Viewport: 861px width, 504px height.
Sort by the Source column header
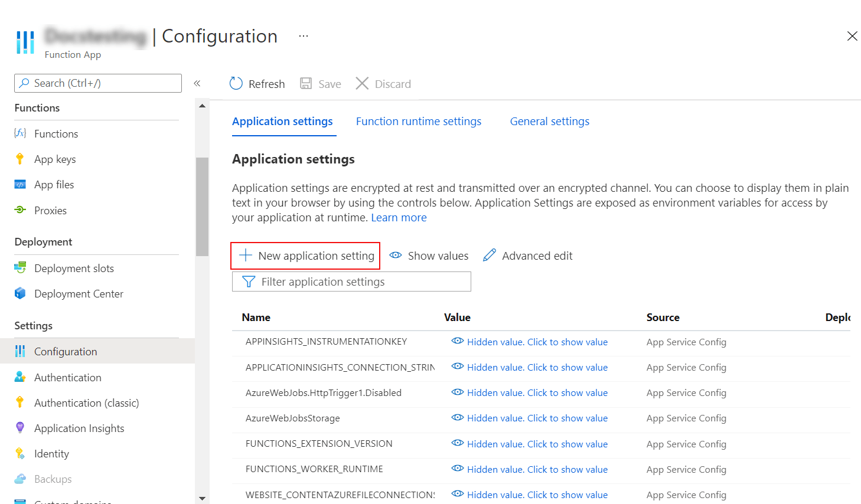coord(663,318)
